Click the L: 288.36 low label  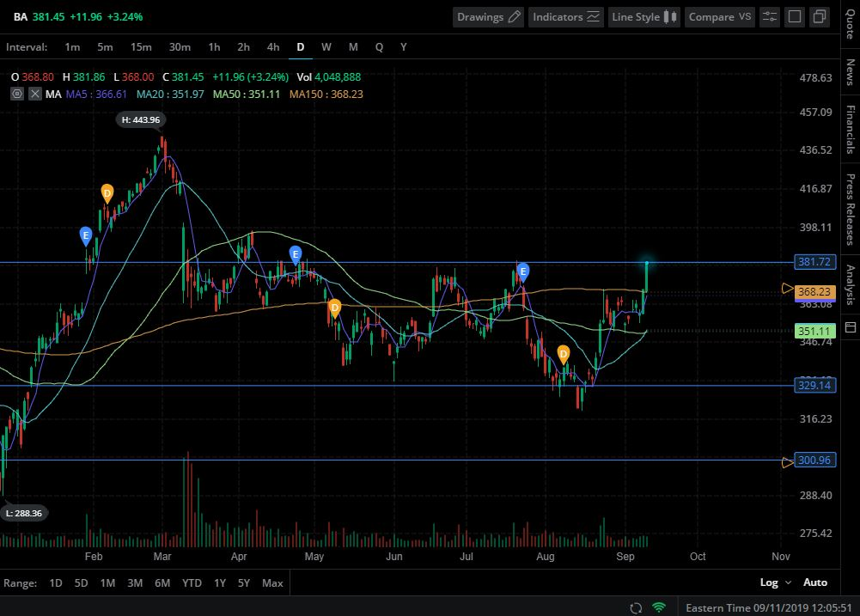pyautogui.click(x=23, y=514)
